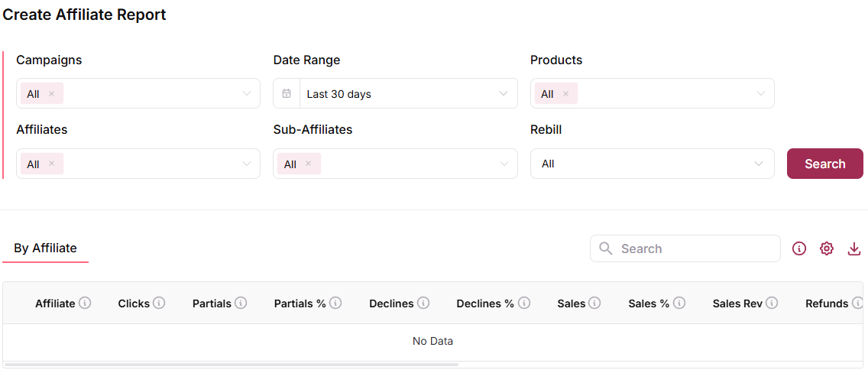Click the magnifier icon in the search box
This screenshot has height=370, width=868.
click(606, 248)
